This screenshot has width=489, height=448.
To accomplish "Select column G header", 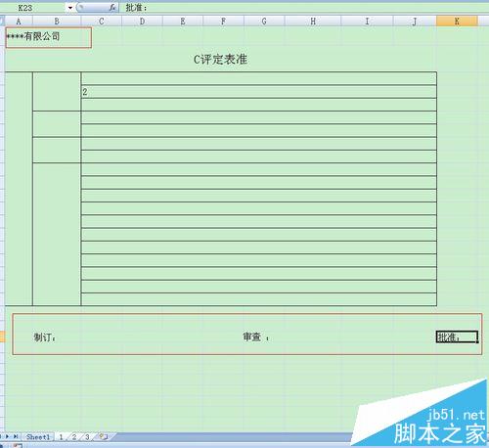I will click(x=264, y=22).
